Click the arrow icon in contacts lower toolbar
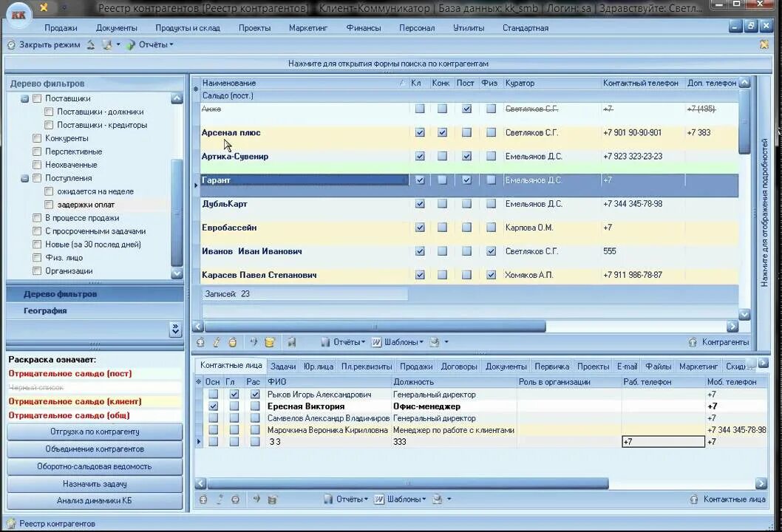This screenshot has height=532, width=782. 256,499
